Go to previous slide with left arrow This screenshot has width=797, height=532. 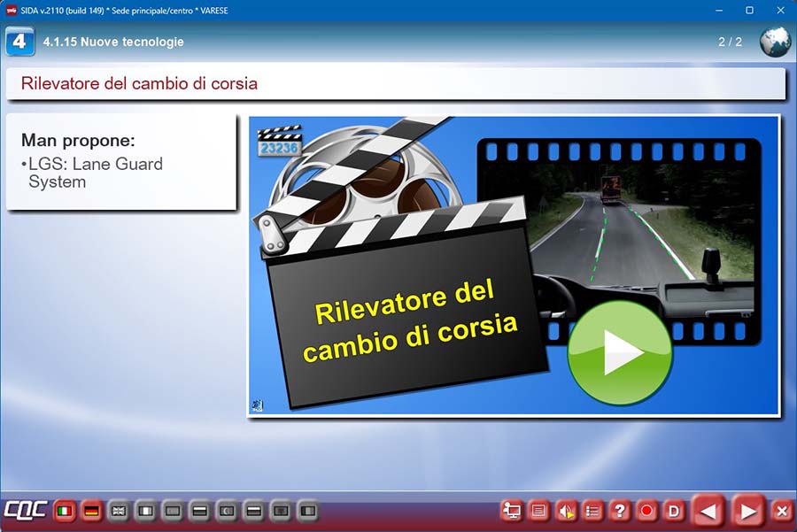coord(708,511)
